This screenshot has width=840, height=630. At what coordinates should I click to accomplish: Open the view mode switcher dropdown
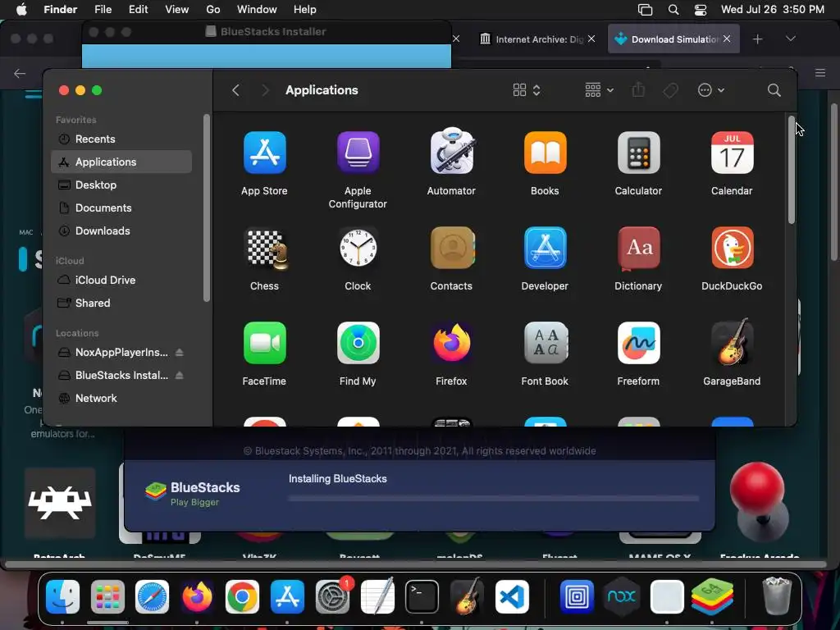(527, 90)
